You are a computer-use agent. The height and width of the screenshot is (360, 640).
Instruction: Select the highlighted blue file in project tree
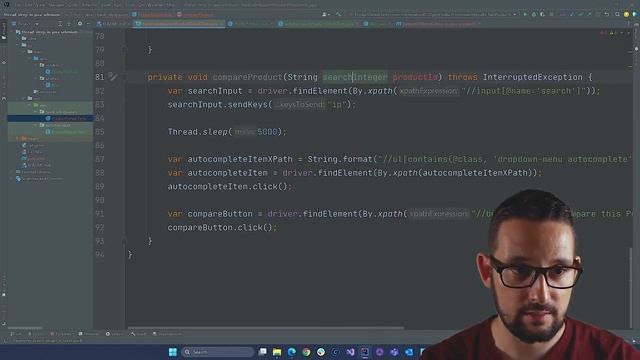point(50,118)
